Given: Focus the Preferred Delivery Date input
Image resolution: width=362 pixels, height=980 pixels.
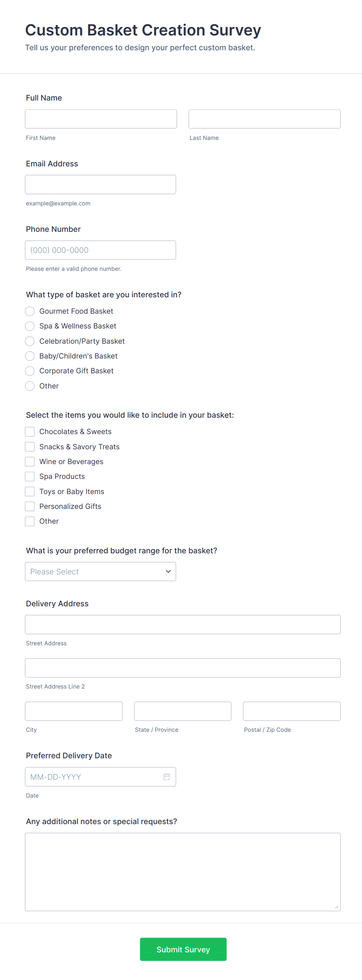Looking at the screenshot, I should [93, 777].
